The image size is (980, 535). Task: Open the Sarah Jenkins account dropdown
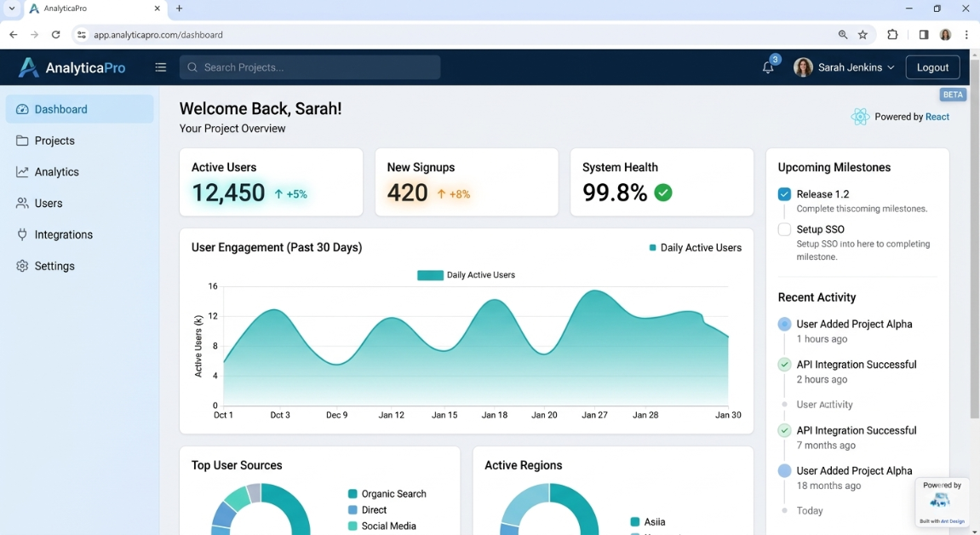click(x=891, y=66)
